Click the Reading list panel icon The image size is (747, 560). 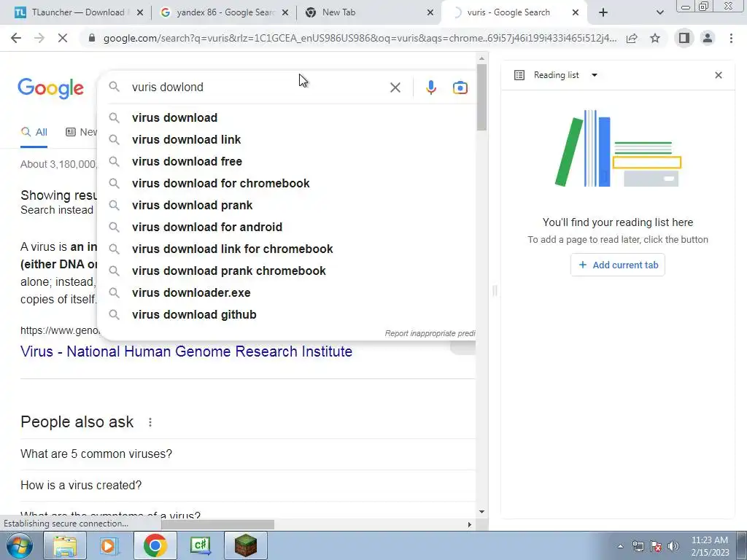519,75
